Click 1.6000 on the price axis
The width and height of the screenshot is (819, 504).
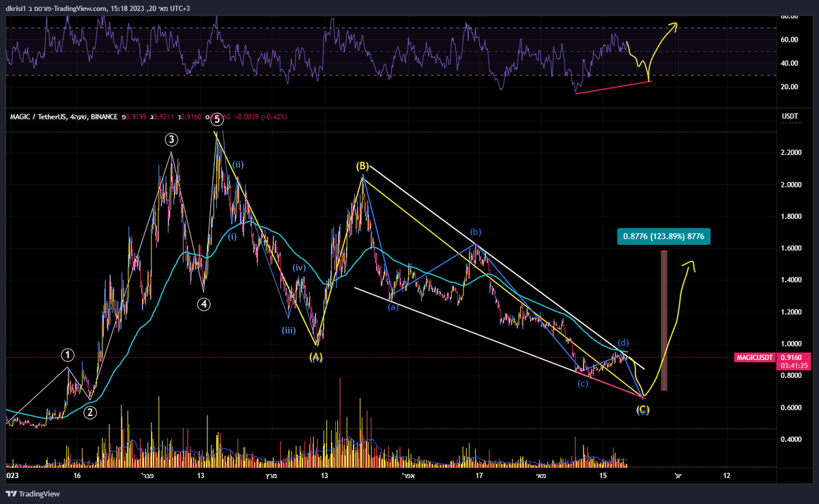pyautogui.click(x=792, y=248)
